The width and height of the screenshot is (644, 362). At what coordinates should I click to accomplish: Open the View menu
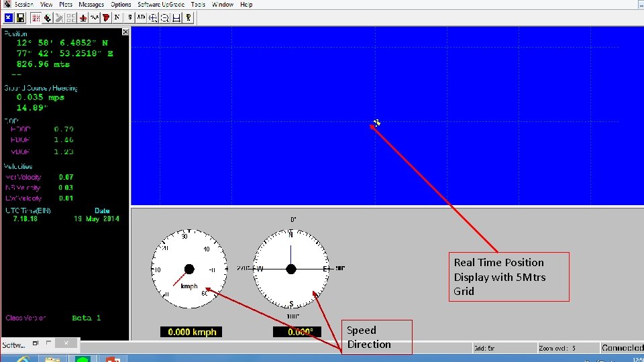pos(46,5)
